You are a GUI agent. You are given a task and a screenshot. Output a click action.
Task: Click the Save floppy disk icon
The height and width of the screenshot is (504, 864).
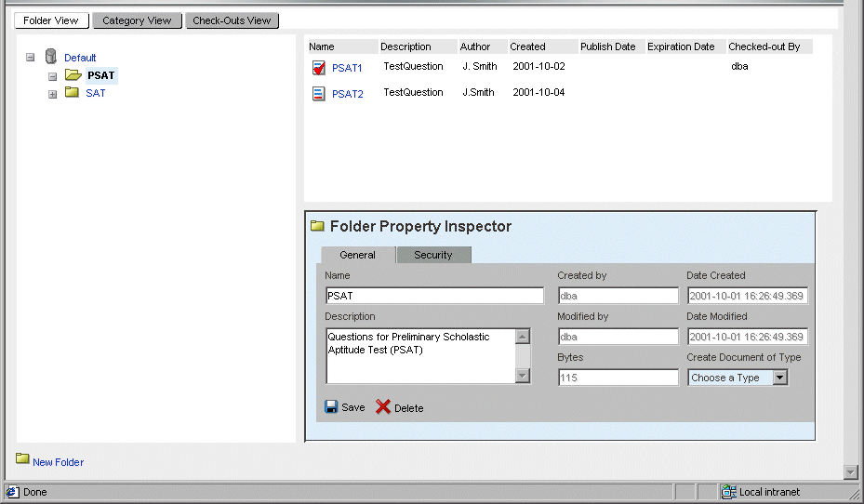(x=331, y=407)
